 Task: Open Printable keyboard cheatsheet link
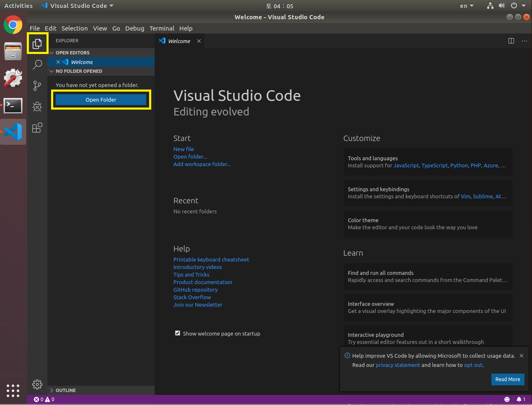211,259
